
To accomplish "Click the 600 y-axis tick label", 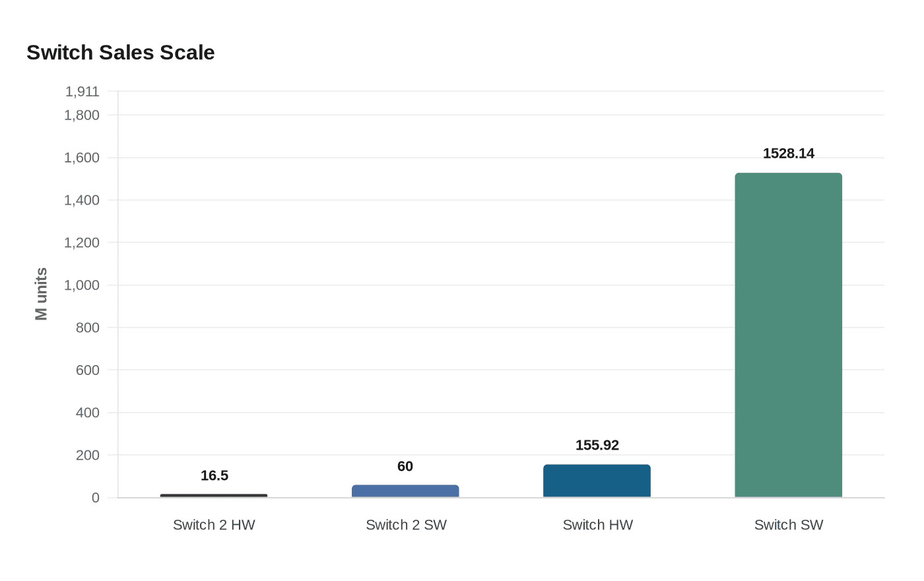I will (88, 370).
